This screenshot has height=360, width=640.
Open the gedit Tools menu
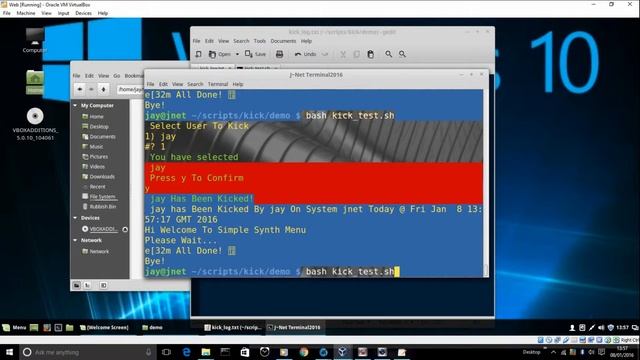[260, 41]
